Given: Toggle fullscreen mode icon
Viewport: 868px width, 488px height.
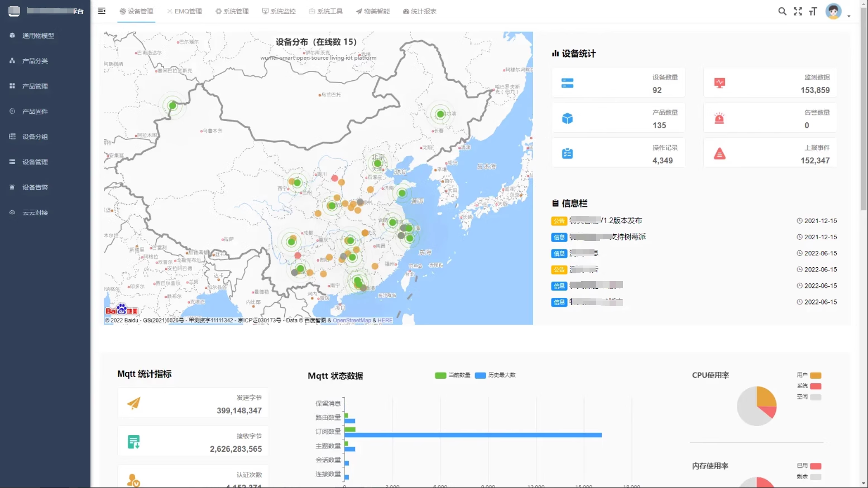Looking at the screenshot, I should [798, 11].
